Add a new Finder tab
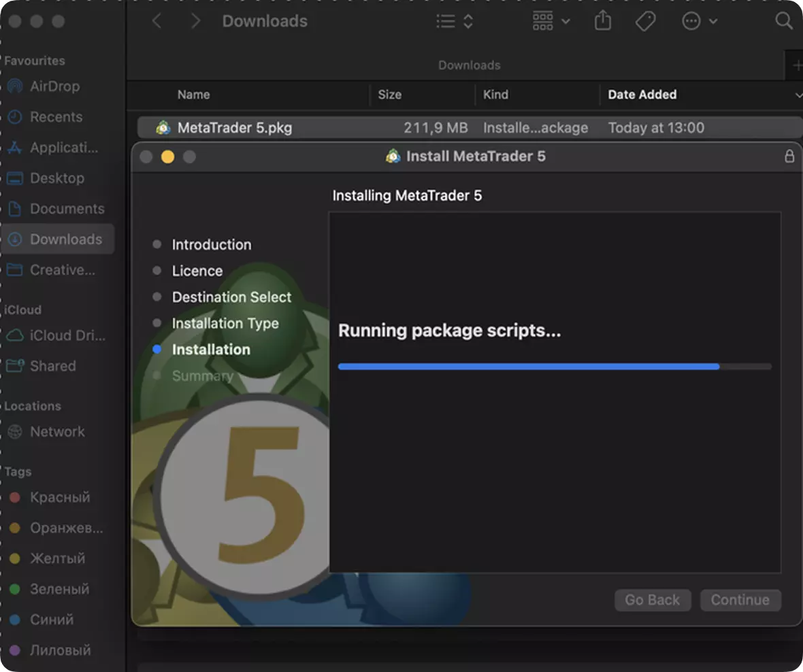The image size is (803, 672). [796, 65]
